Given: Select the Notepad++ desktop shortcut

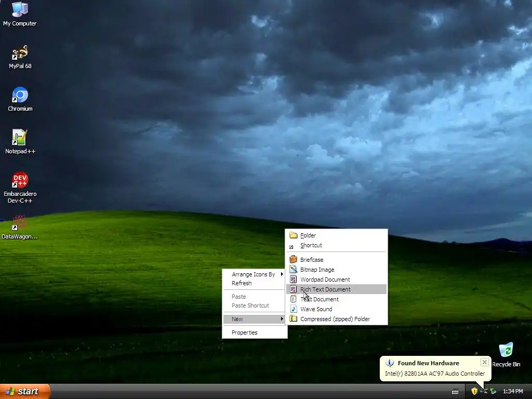Looking at the screenshot, I should coord(20,141).
